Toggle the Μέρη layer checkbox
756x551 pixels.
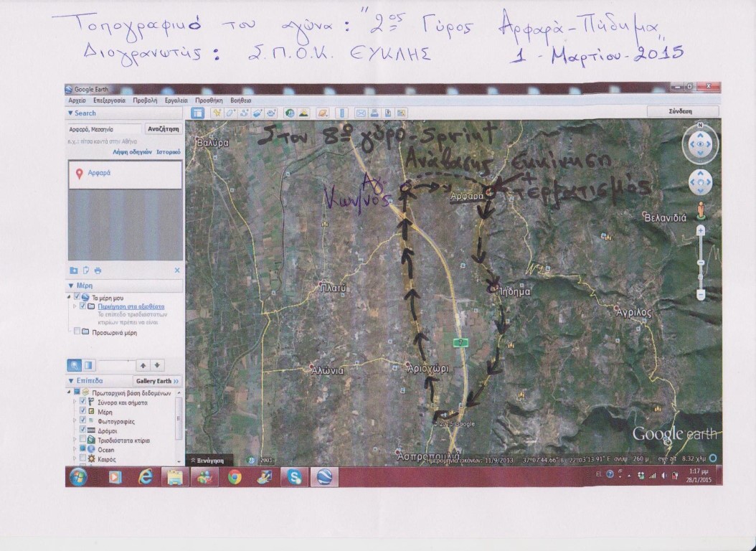(x=82, y=410)
